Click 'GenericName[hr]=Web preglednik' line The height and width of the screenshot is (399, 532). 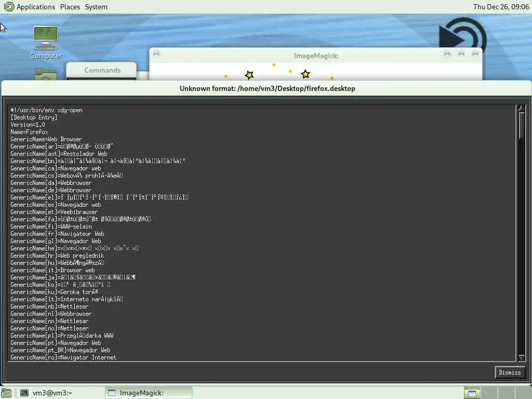click(57, 256)
